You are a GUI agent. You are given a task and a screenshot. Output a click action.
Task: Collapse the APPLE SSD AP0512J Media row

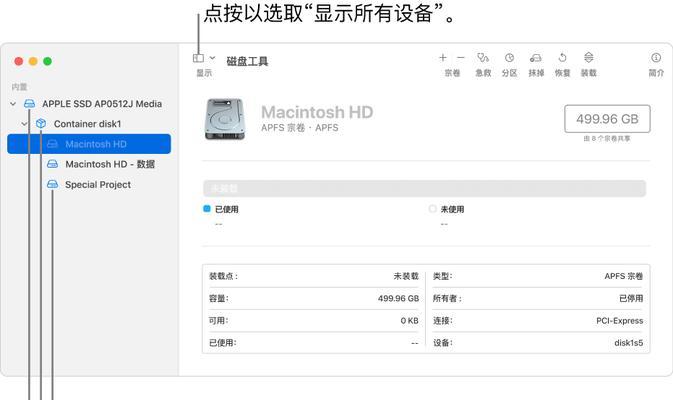point(13,104)
